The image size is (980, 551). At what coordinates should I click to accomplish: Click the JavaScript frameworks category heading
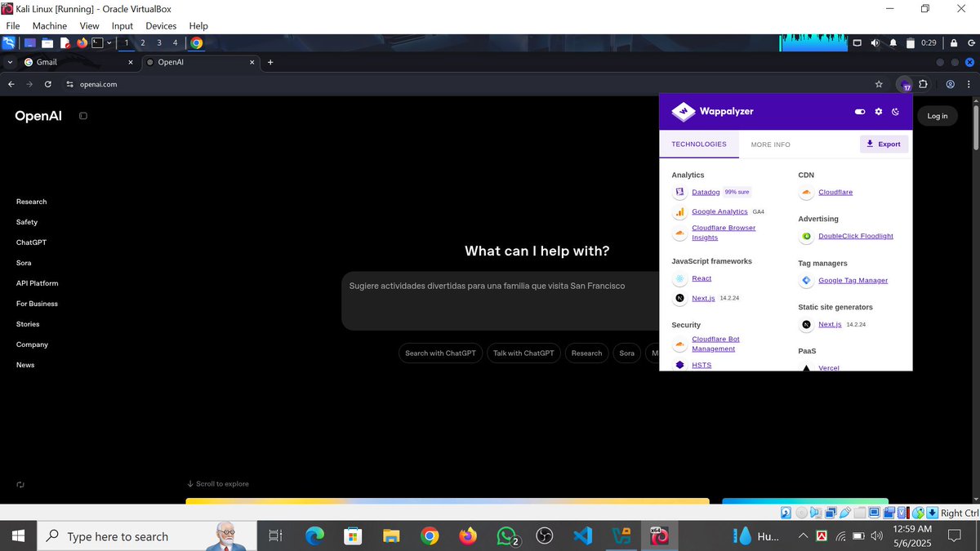[x=711, y=261]
